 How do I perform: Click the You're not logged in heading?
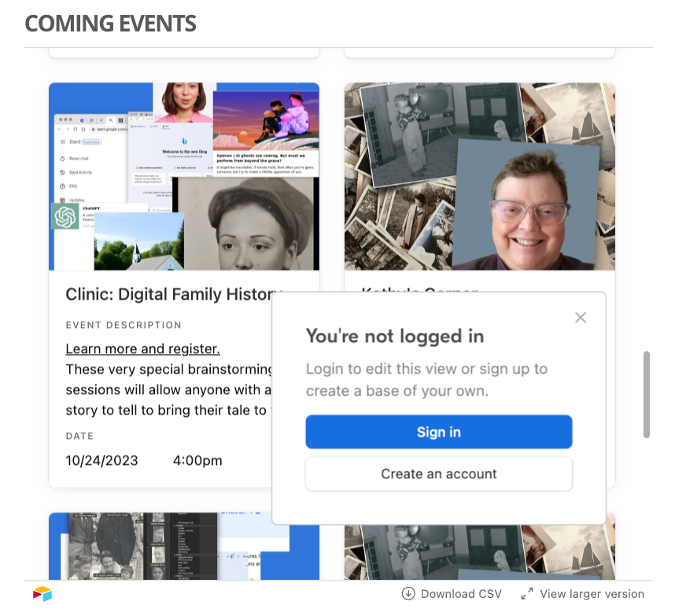tap(395, 336)
